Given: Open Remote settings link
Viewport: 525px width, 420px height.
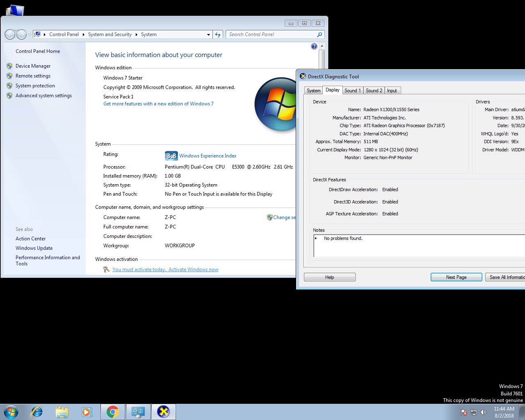Looking at the screenshot, I should tap(33, 76).
